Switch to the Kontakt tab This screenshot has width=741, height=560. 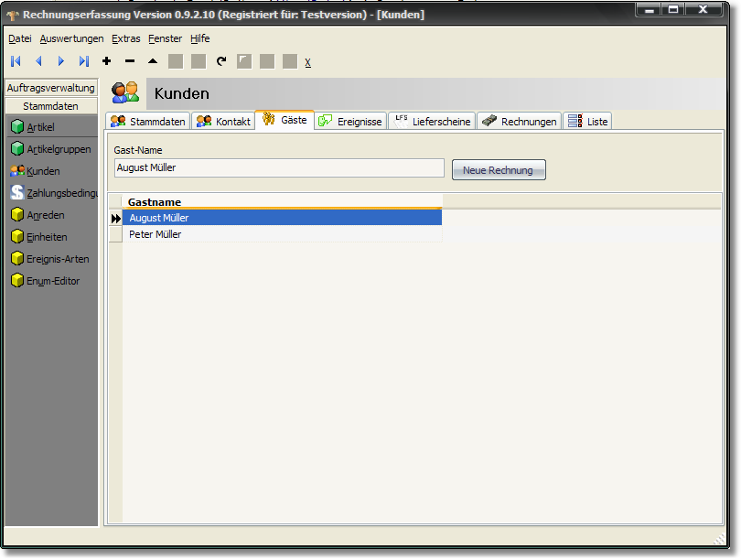[223, 122]
